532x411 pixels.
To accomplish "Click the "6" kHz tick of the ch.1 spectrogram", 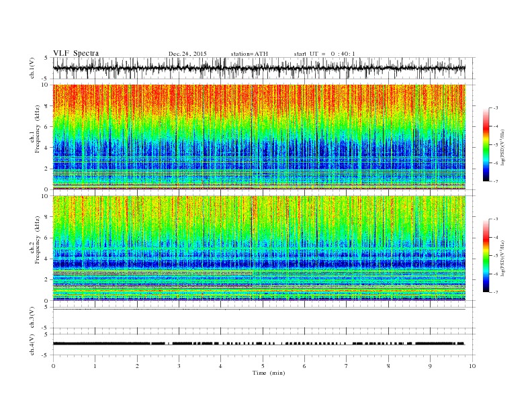I will 46,126.
